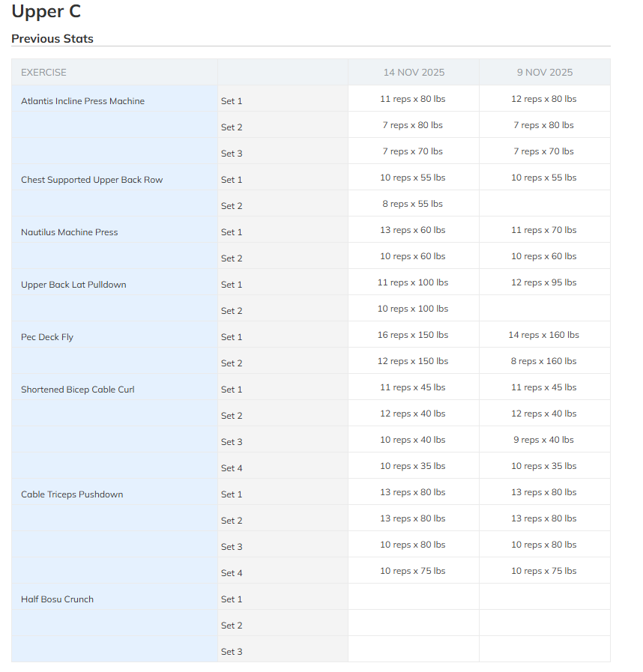Open the Nautilus Machine Press exercise
The height and width of the screenshot is (672, 643).
tap(69, 232)
